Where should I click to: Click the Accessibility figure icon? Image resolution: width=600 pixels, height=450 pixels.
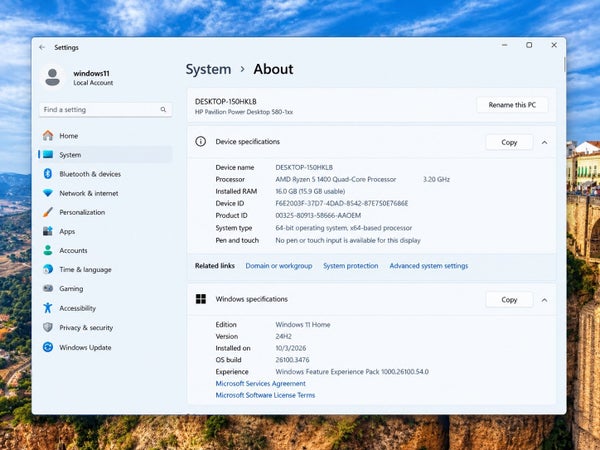[x=48, y=308]
